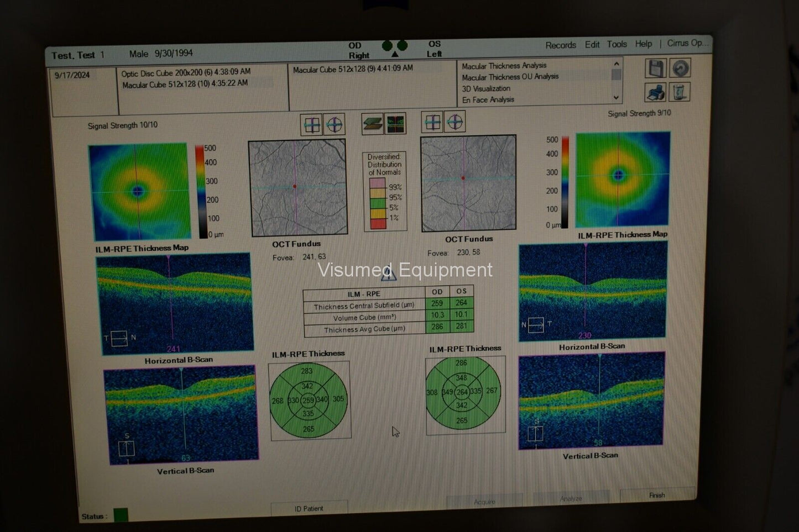Toggle the circular ETDRS overlay for left eye
Viewport: 799px width, 532px height.
click(x=455, y=122)
